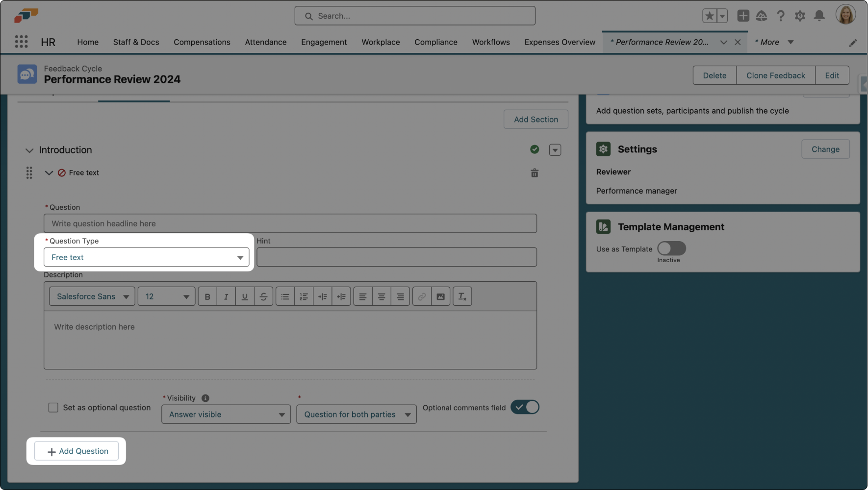Delete the Free text question via trash icon
This screenshot has width=868, height=490.
coord(535,173)
